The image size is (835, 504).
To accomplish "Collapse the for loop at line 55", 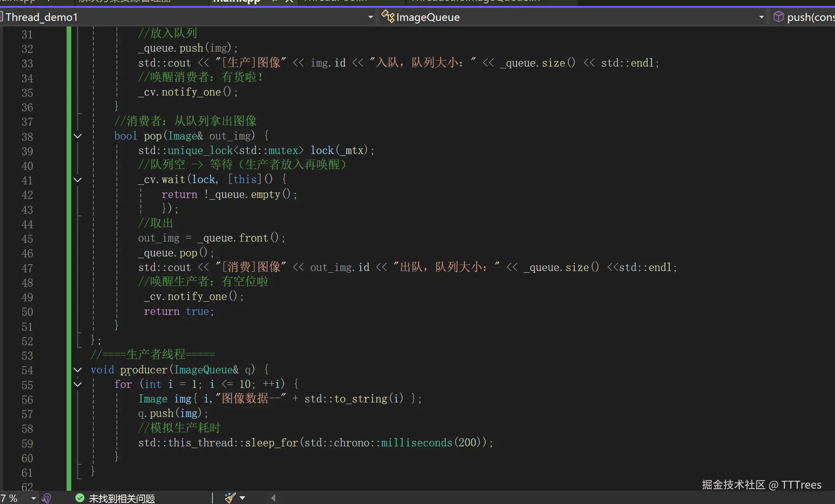I will click(x=78, y=385).
